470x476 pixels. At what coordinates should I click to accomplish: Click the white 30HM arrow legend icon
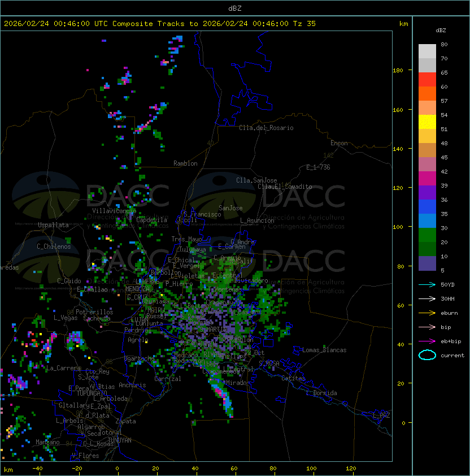(427, 298)
